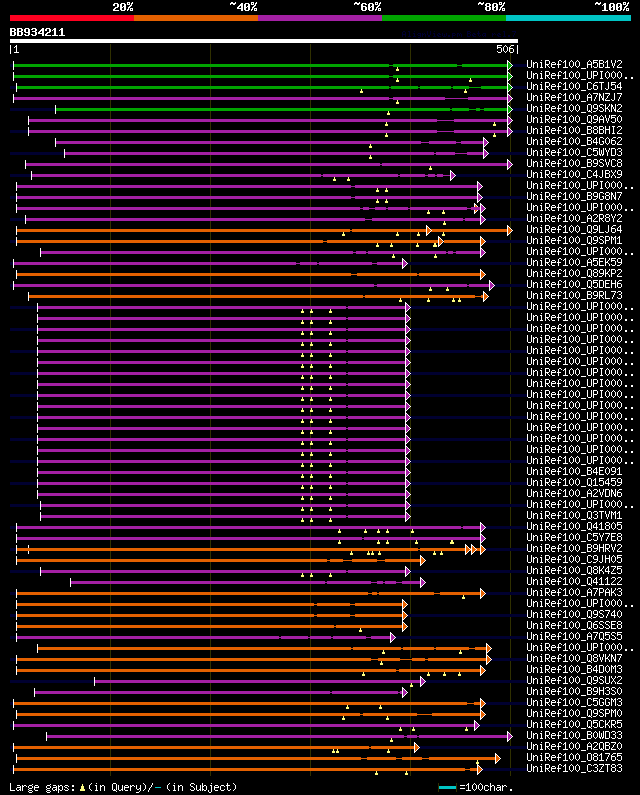Click arrowhead ending the UniRef100_A7Q5S5 alignment
Viewport: 640px width, 795px height.
(393, 637)
